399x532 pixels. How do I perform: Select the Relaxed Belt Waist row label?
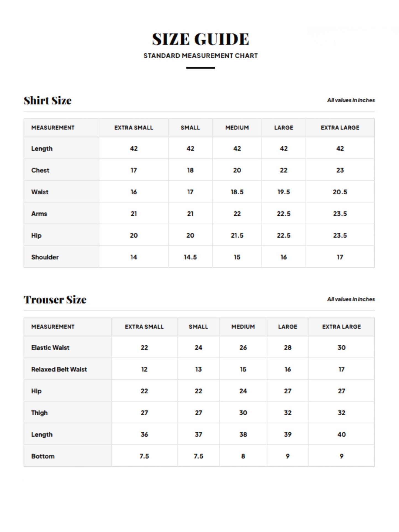(x=59, y=369)
